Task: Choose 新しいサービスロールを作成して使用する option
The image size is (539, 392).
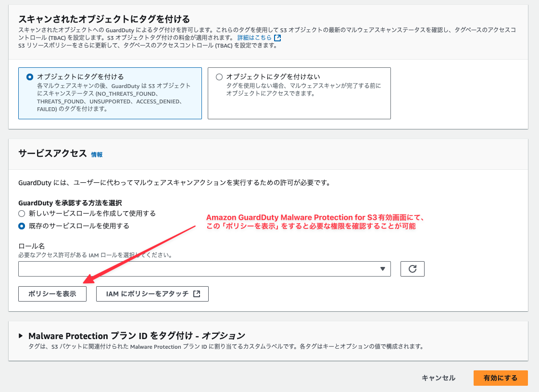Action: coord(20,214)
